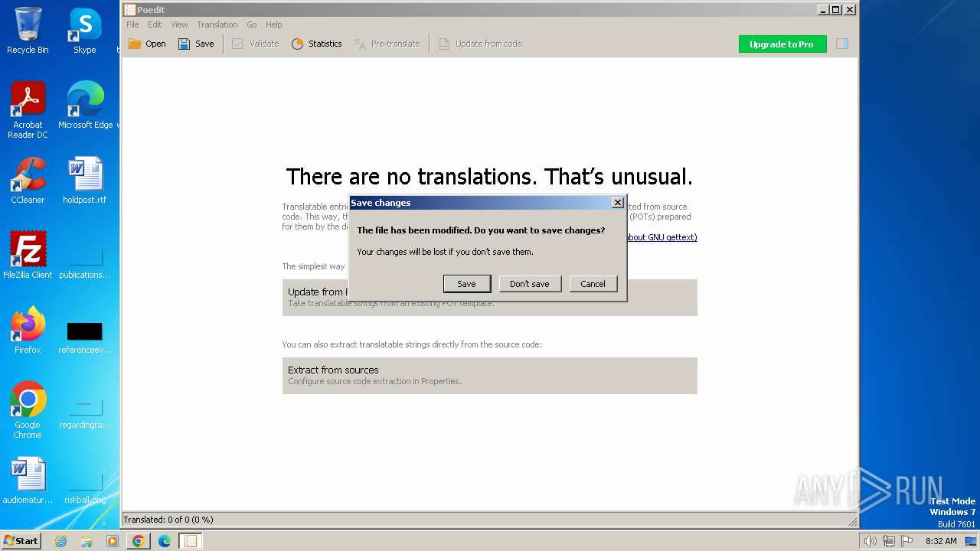Screen dimensions: 980x551
Task: Click the Action Center flag icon
Action: tap(907, 541)
